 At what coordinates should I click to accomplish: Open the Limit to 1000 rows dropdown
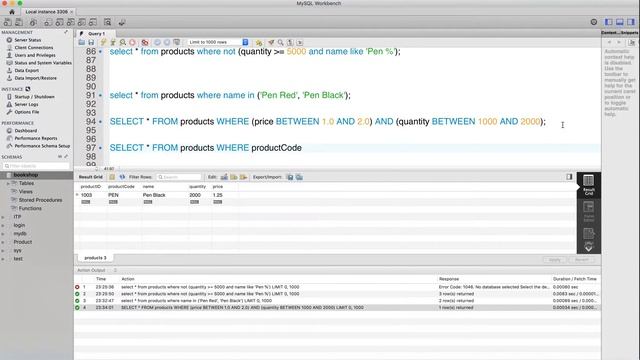[x=218, y=42]
